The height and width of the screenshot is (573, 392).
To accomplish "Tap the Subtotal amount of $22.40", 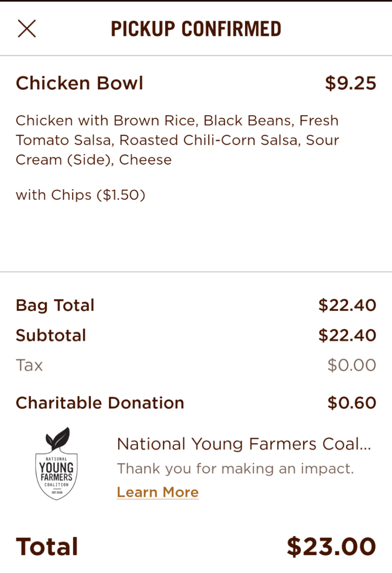I will click(x=347, y=335).
